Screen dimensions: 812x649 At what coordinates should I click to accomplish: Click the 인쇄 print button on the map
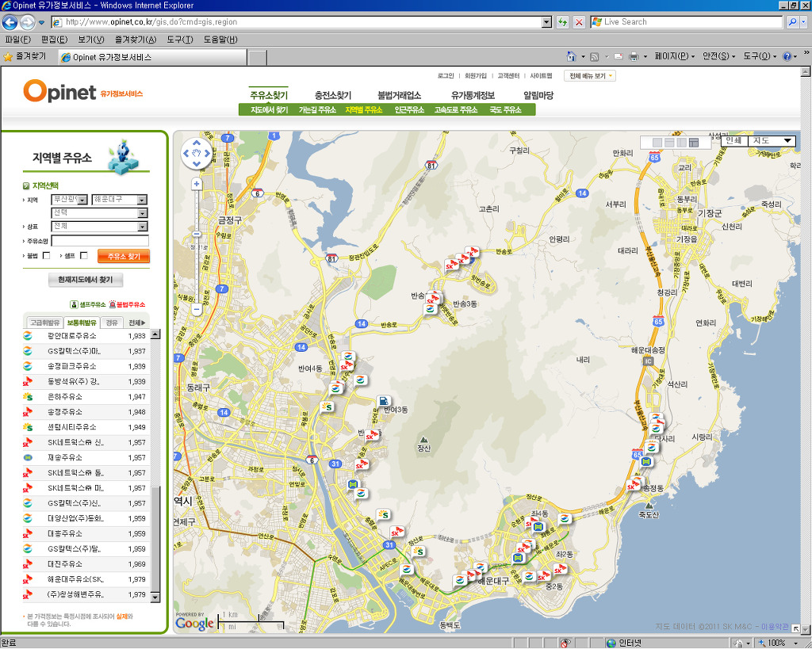733,141
